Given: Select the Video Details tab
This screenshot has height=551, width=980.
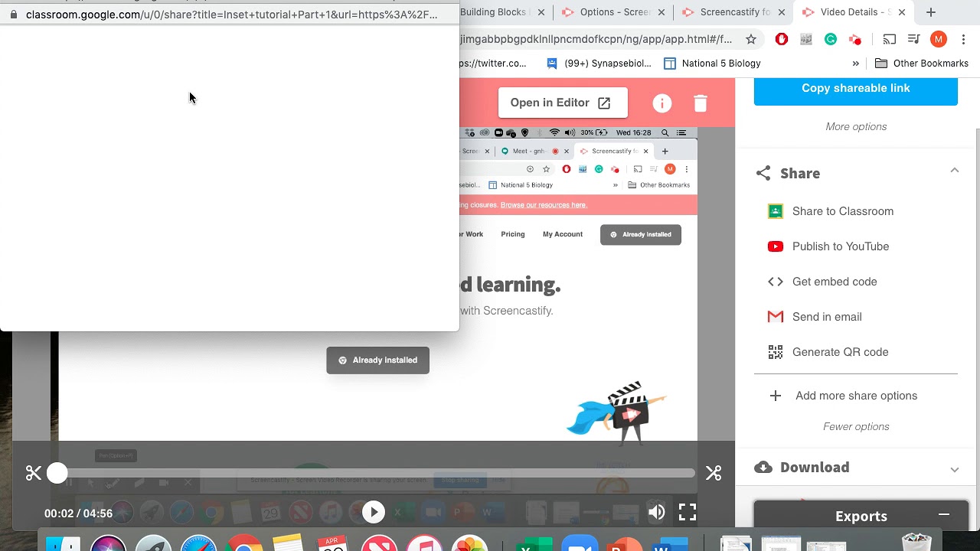Looking at the screenshot, I should [854, 12].
